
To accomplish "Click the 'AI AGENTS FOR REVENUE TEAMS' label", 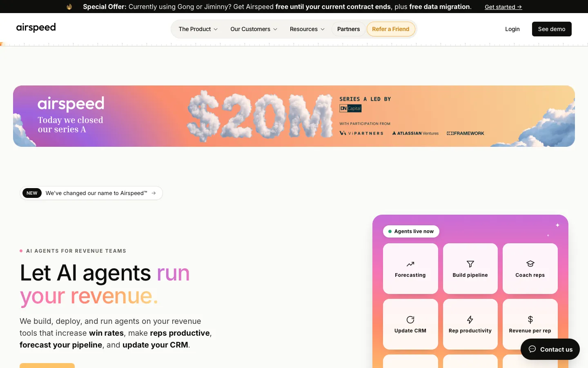I will [x=76, y=251].
